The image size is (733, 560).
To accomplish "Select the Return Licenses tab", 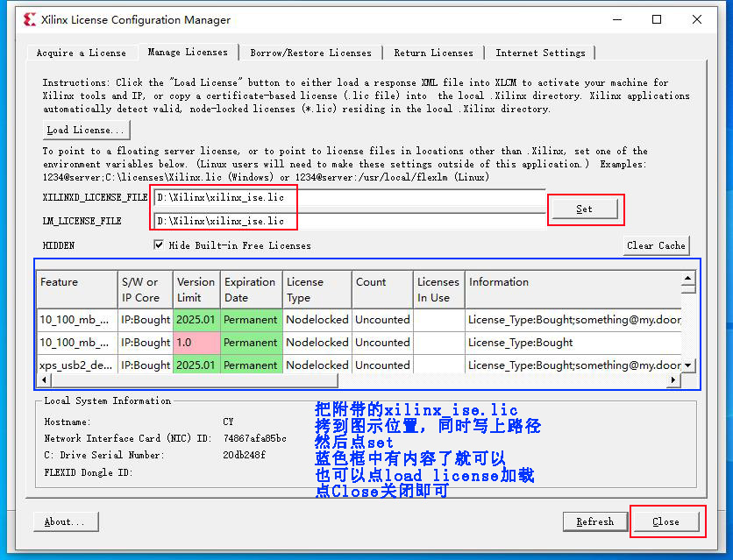I will click(433, 53).
